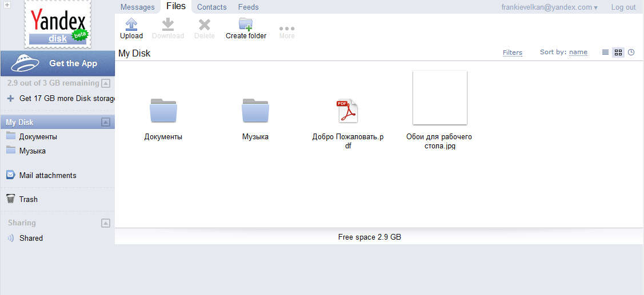The width and height of the screenshot is (644, 295).
Task: Open the Документы folder in main pane
Action: 163,110
